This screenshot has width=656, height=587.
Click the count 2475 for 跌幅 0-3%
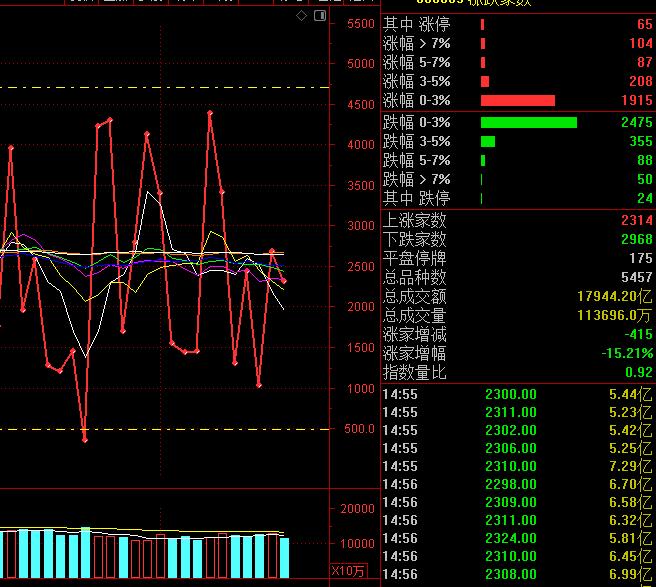637,122
